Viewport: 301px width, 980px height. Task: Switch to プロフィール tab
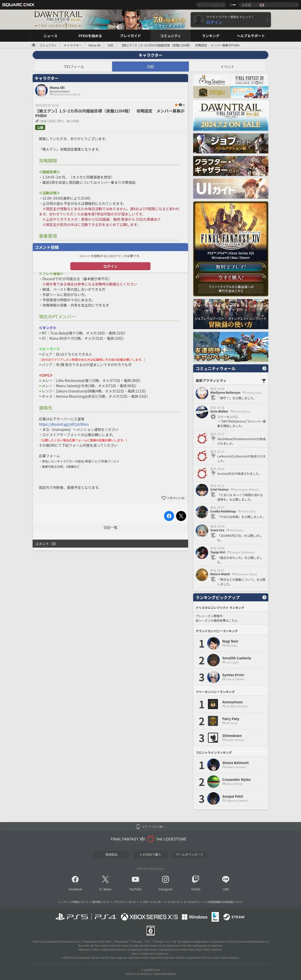74,67
